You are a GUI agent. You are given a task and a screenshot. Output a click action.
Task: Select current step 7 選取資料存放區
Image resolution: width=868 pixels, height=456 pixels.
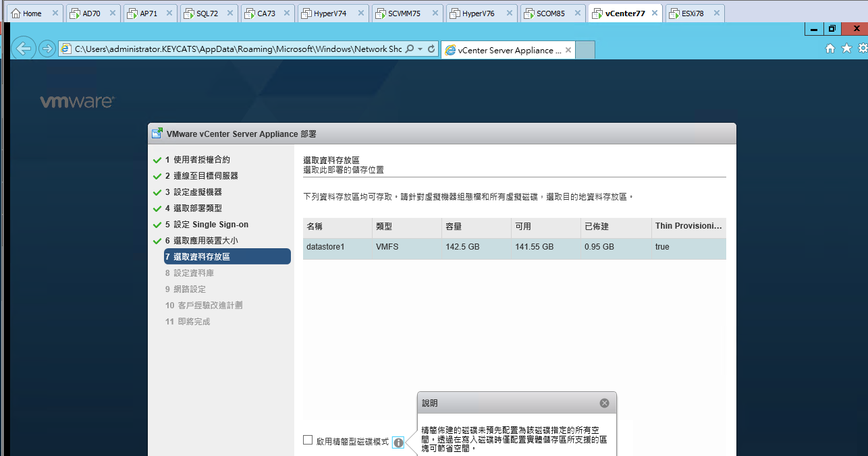[227, 256]
